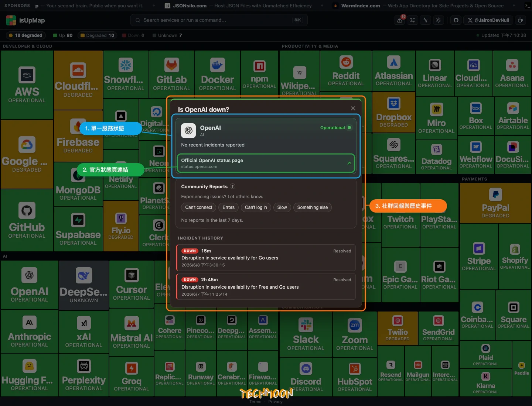The height and width of the screenshot is (406, 532).
Task: Open the Hugging Face service tile
Action: tap(30, 375)
